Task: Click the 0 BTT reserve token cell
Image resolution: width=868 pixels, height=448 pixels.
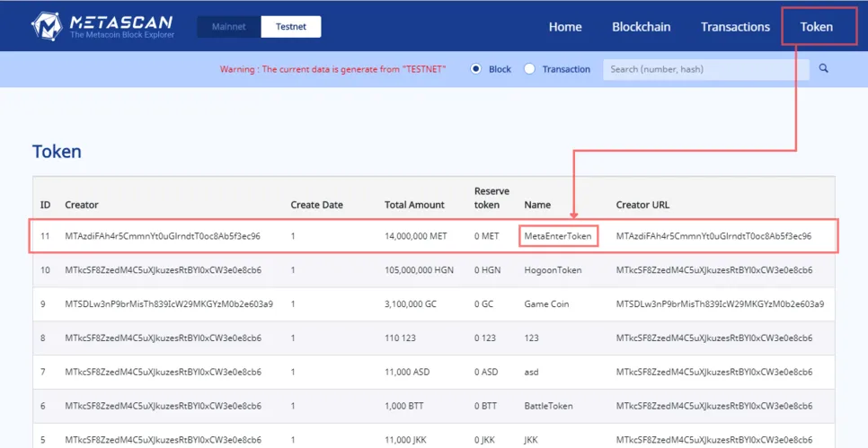Action: pyautogui.click(x=485, y=406)
